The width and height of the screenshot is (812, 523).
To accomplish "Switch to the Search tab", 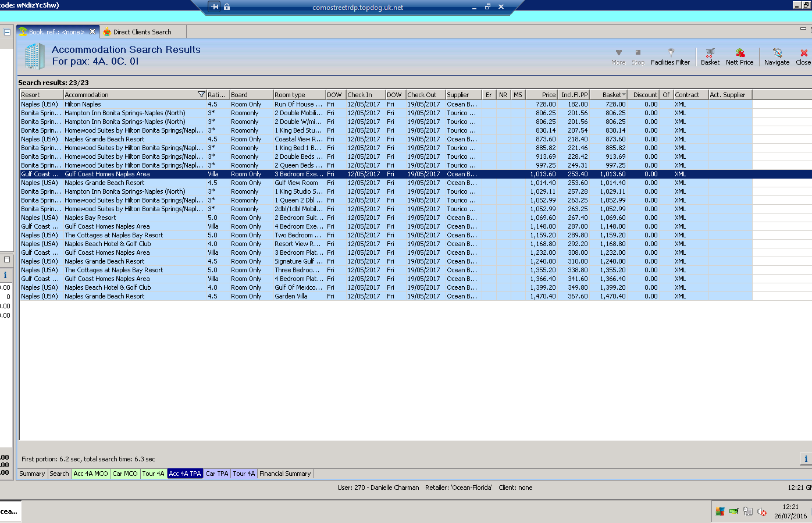I will point(59,474).
